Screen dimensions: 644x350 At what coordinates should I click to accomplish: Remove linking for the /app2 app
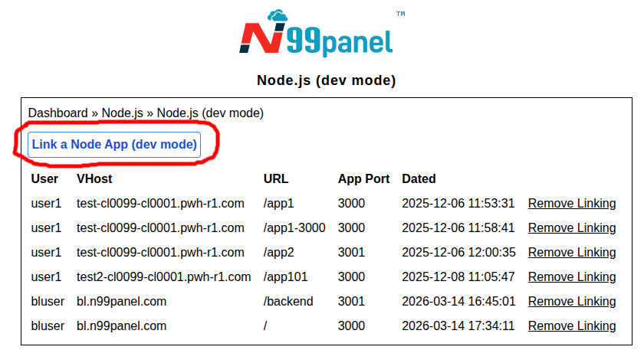click(x=571, y=253)
